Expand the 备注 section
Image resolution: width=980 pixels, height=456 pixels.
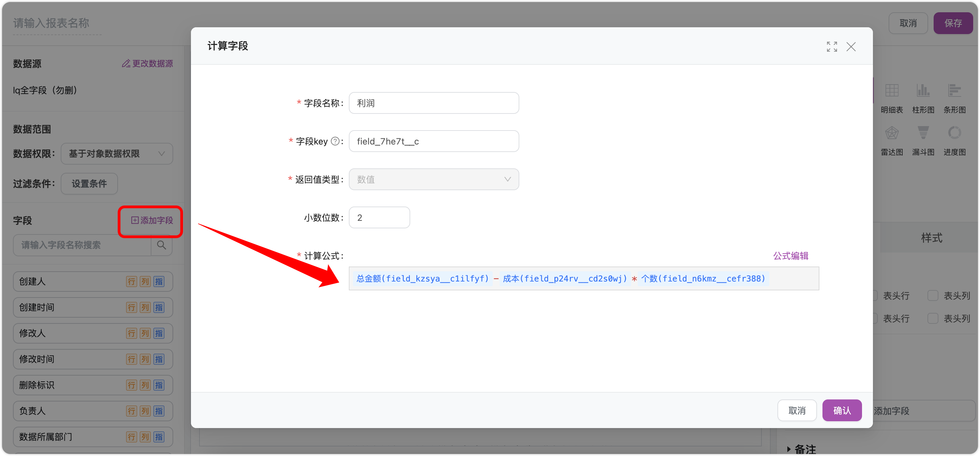click(801, 449)
